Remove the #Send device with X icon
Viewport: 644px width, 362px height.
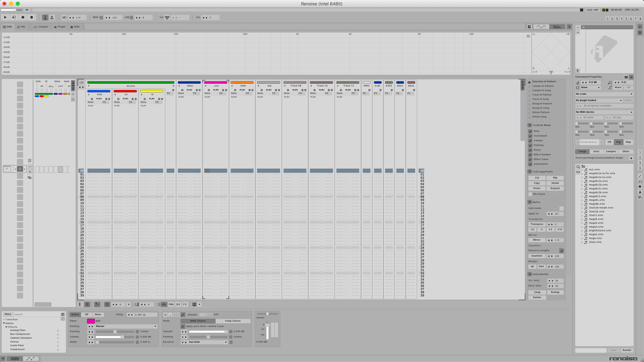tap(165, 315)
